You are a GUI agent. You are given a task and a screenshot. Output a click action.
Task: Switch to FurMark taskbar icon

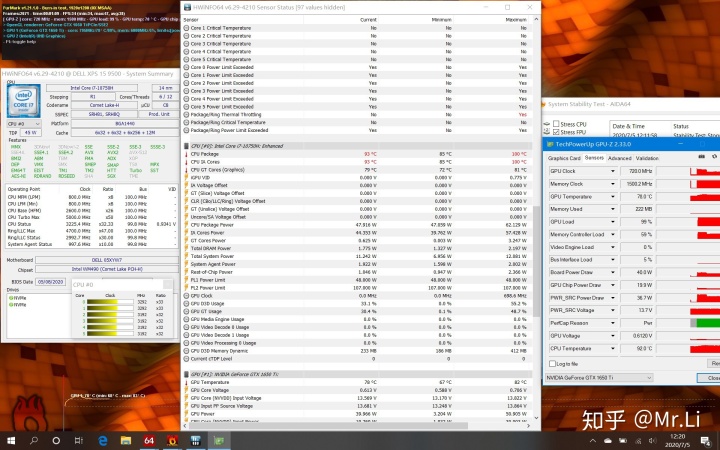172,440
